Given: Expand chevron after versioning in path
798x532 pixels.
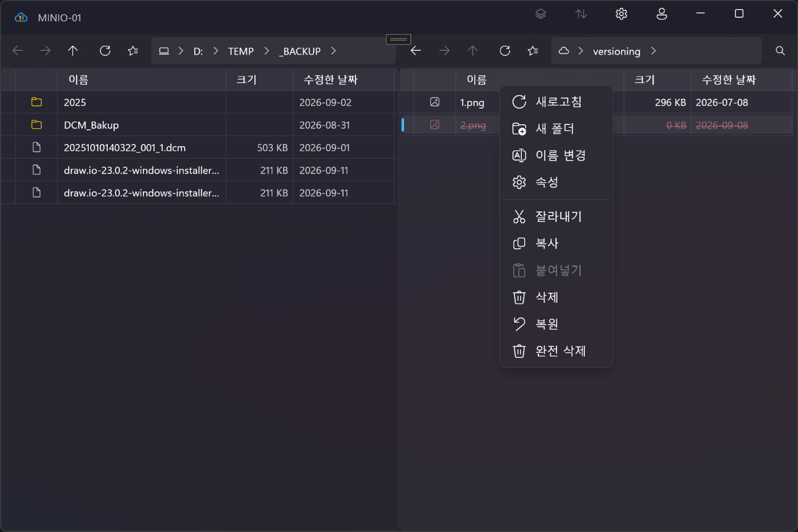Looking at the screenshot, I should click(x=653, y=51).
